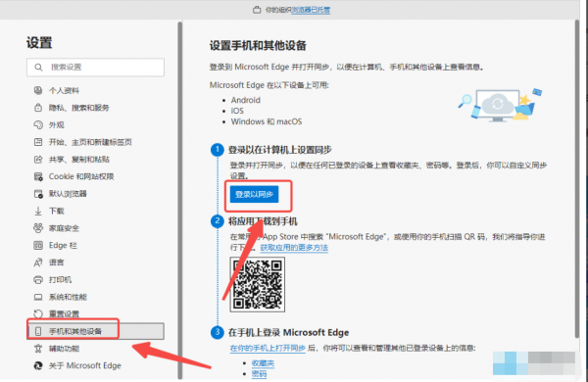Follow the 获取应用的更多方法 link
This screenshot has height=382, width=588.
[294, 248]
